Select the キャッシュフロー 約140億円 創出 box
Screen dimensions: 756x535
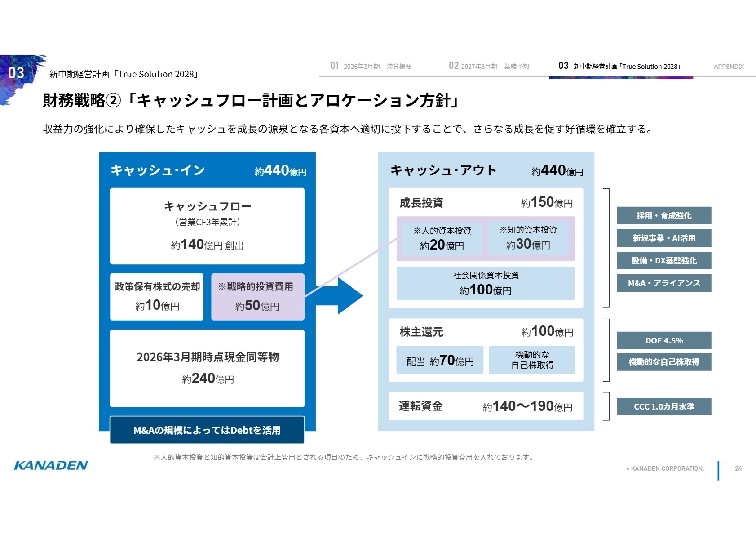click(x=207, y=226)
